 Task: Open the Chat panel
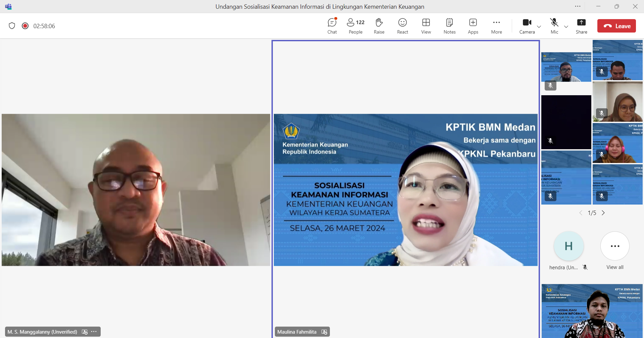332,26
